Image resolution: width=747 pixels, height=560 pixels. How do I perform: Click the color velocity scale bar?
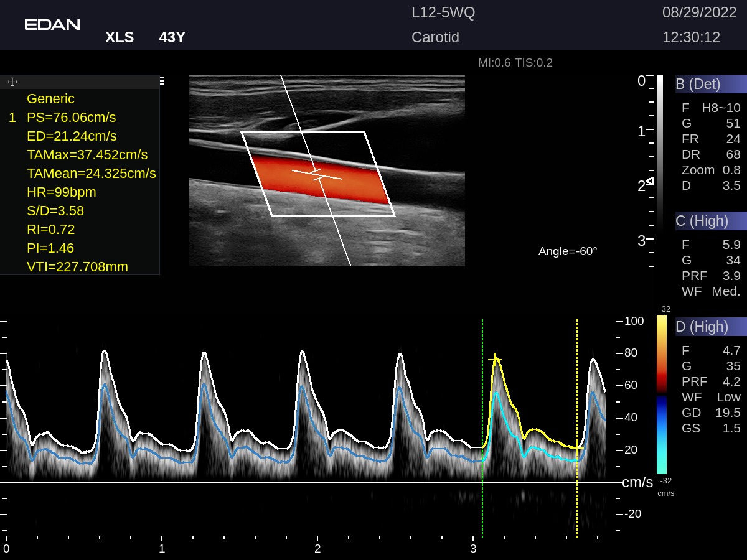tap(662, 394)
